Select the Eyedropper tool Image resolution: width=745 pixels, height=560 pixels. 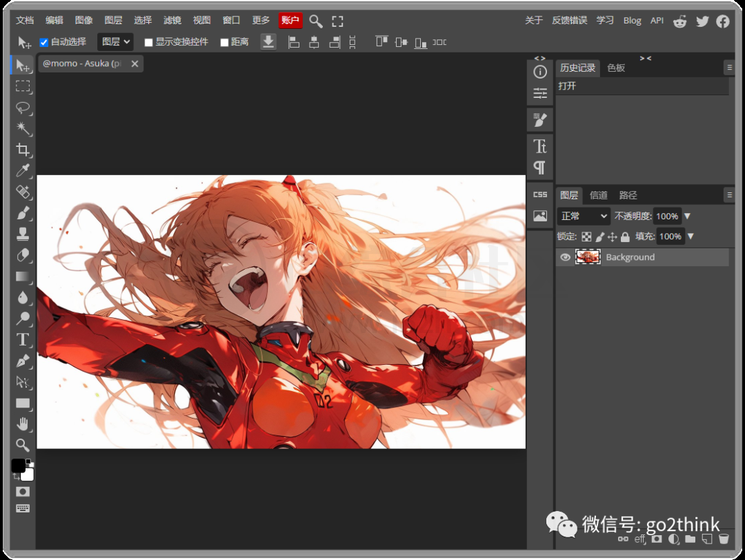pyautogui.click(x=22, y=170)
